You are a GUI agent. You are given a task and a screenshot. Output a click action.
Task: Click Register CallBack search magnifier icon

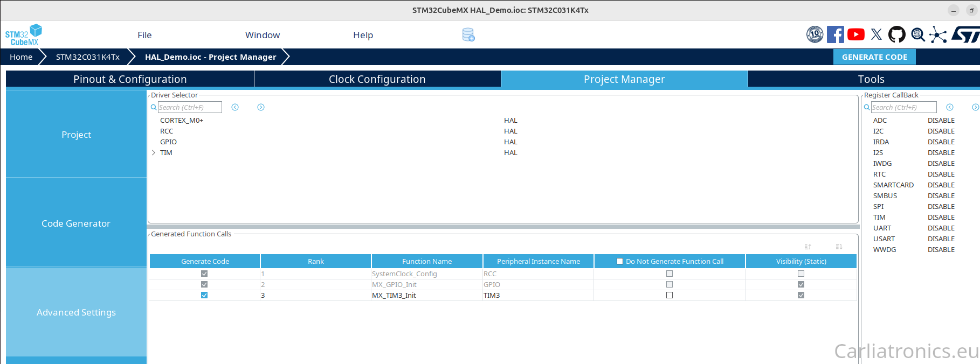867,108
